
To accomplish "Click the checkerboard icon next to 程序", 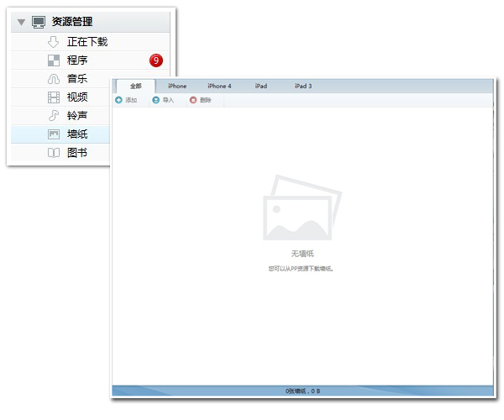I will click(54, 60).
